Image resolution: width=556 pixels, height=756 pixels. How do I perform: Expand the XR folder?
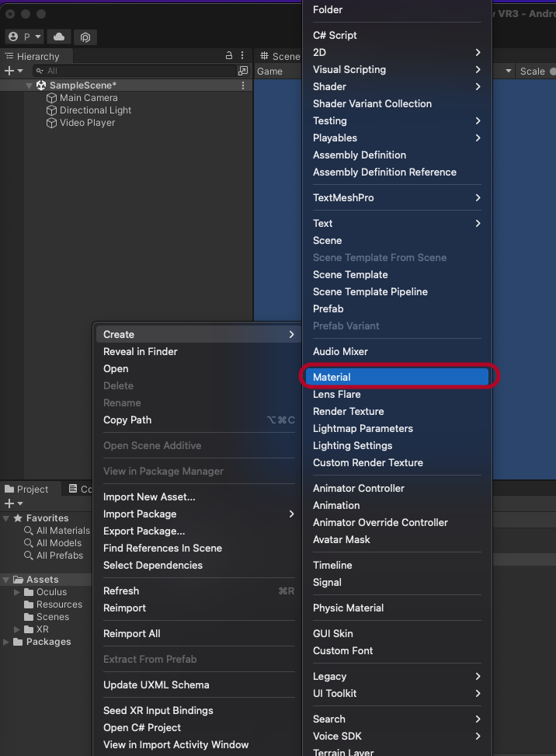pyautogui.click(x=17, y=629)
